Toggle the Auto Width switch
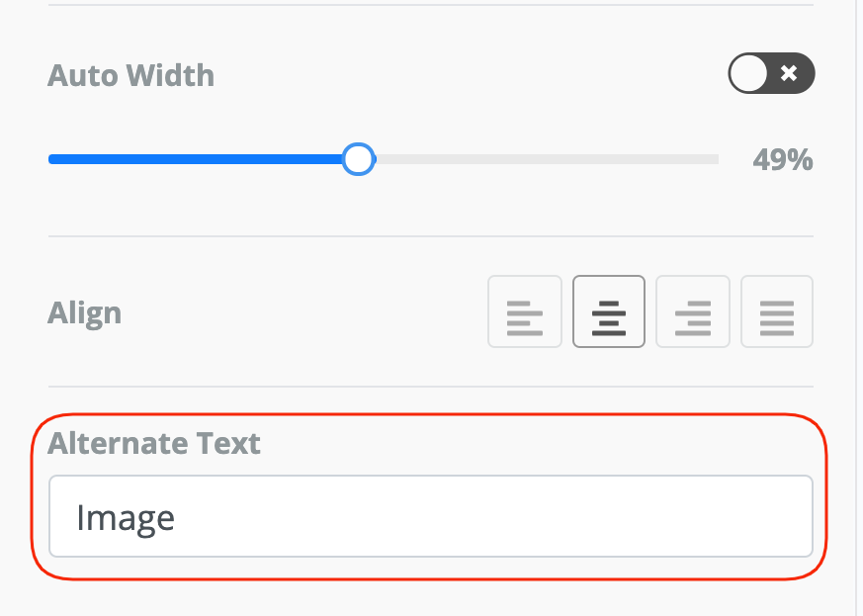The image size is (863, 616). tap(771, 74)
